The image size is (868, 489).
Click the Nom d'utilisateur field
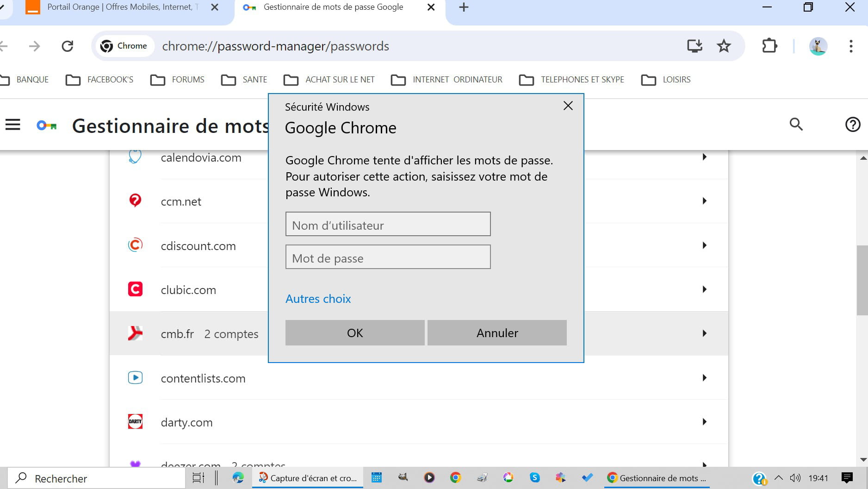coord(388,224)
